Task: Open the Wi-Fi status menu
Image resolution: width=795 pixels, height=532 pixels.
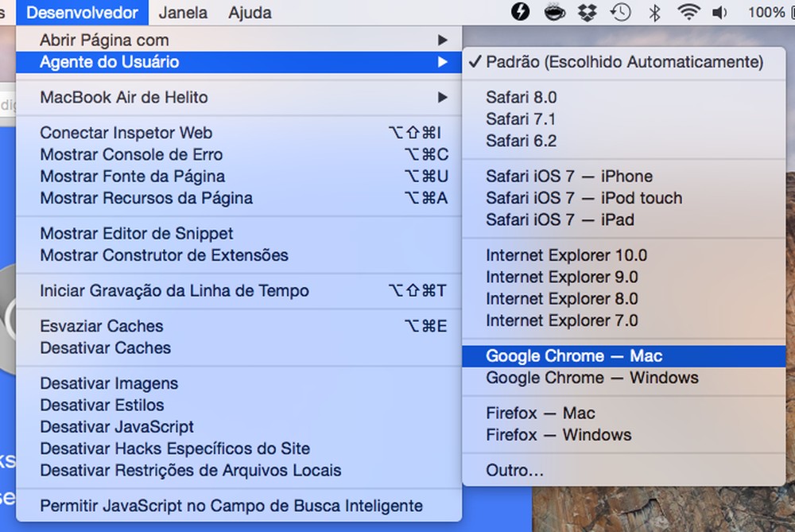Action: pos(688,12)
